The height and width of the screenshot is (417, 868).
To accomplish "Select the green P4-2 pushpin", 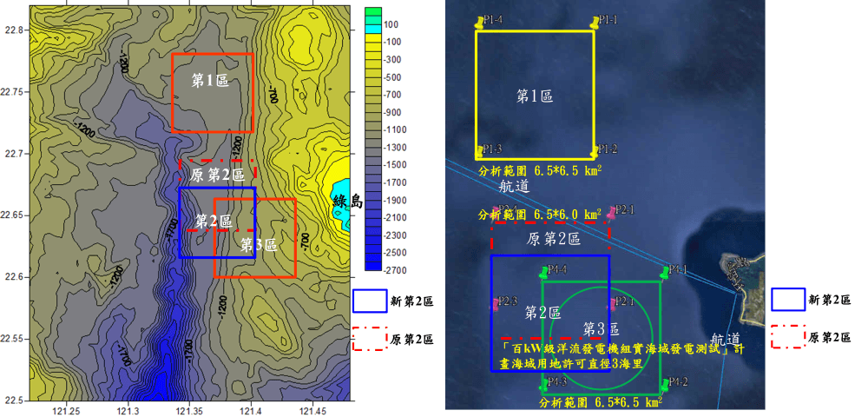I will click(x=665, y=385).
